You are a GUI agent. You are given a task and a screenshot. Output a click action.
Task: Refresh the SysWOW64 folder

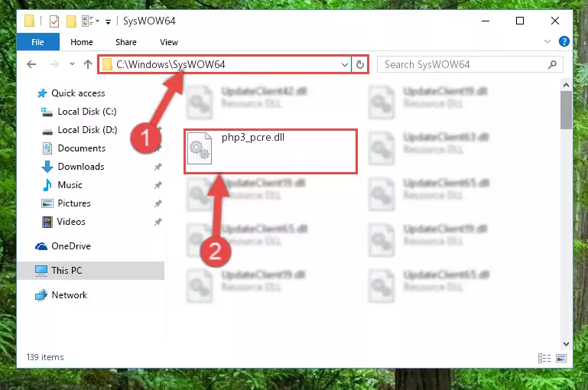[x=360, y=64]
